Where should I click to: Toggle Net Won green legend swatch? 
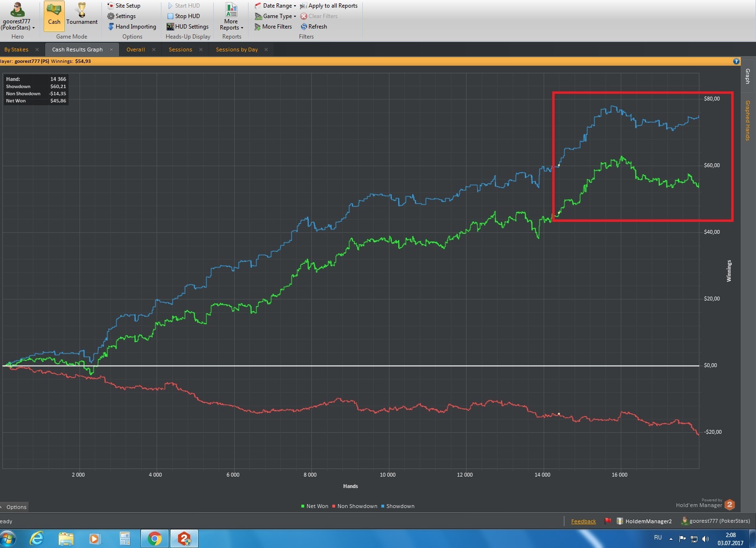[x=303, y=506]
